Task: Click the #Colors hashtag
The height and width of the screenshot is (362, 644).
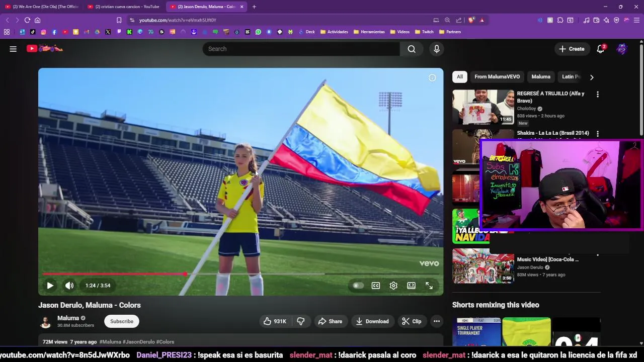Action: coord(165,342)
